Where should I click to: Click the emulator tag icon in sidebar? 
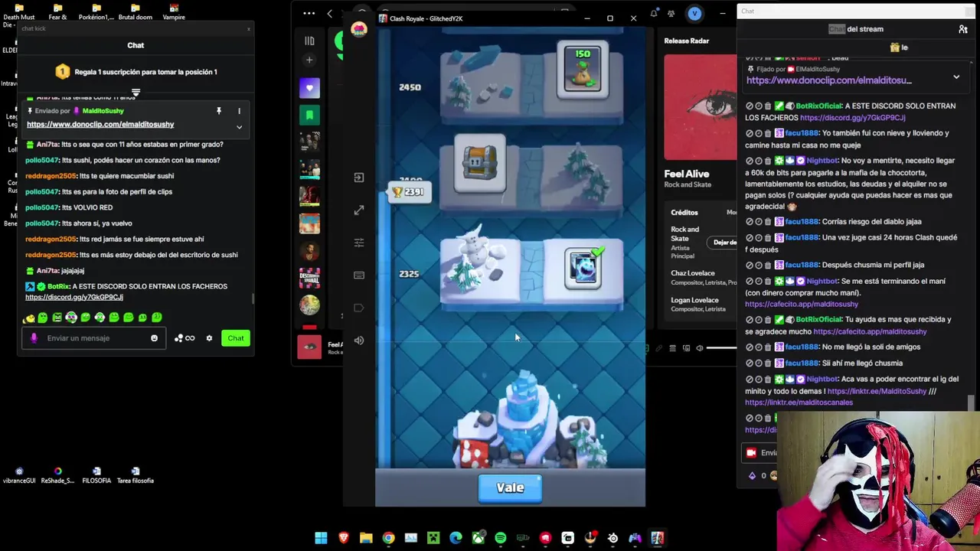[359, 308]
